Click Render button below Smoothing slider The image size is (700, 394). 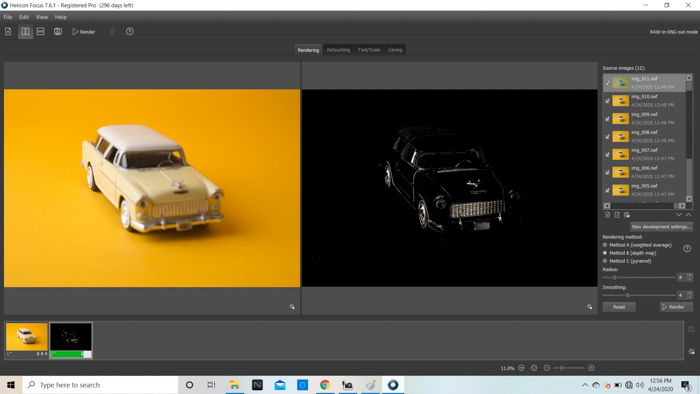[x=676, y=307]
